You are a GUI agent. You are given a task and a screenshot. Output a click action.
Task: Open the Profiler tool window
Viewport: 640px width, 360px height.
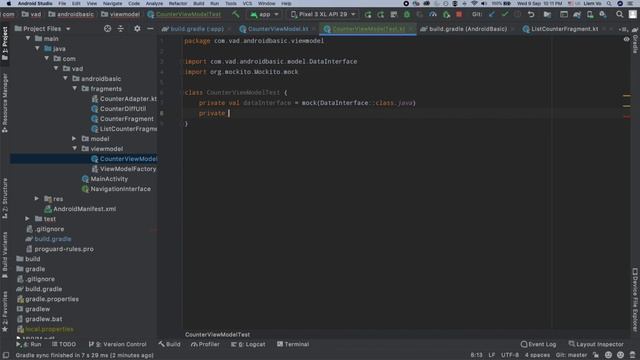(x=205, y=344)
